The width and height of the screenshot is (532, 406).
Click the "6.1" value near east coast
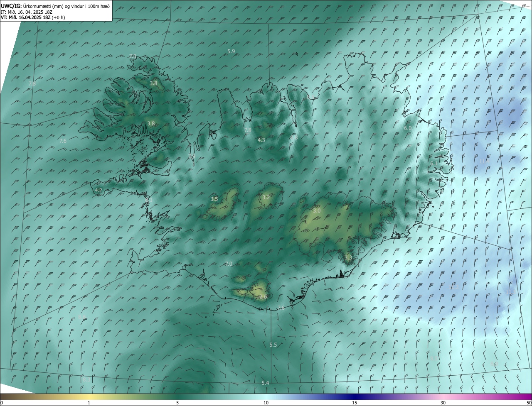click(x=433, y=164)
